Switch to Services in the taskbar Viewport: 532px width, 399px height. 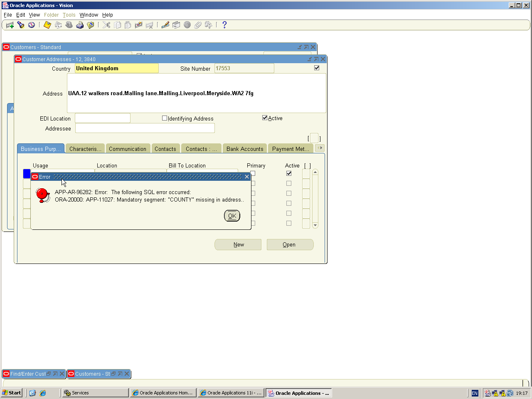coord(95,393)
